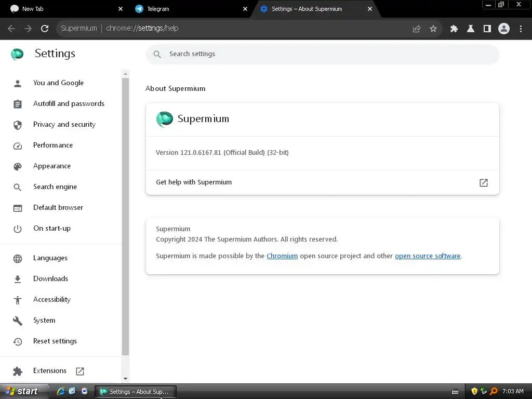Open the Extensions link in sidebar
The width and height of the screenshot is (532, 399).
[x=50, y=370]
